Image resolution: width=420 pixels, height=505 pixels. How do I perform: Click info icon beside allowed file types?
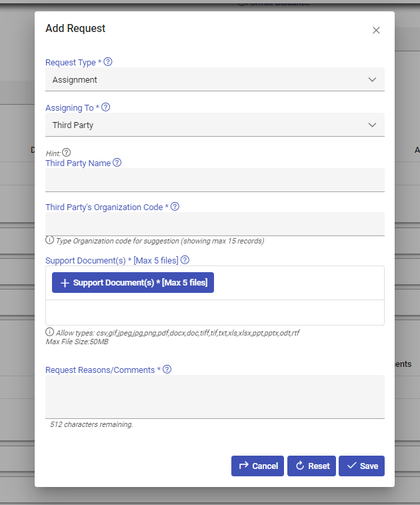49,332
